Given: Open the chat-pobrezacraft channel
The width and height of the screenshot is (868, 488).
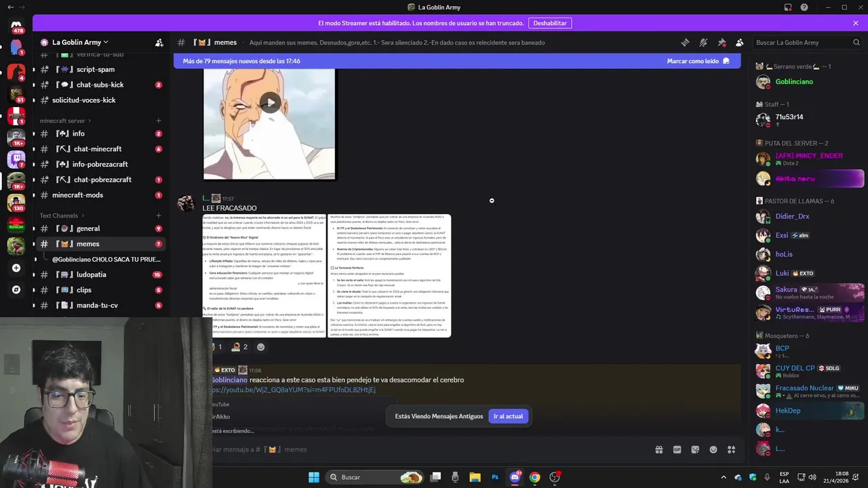Looking at the screenshot, I should (x=101, y=180).
